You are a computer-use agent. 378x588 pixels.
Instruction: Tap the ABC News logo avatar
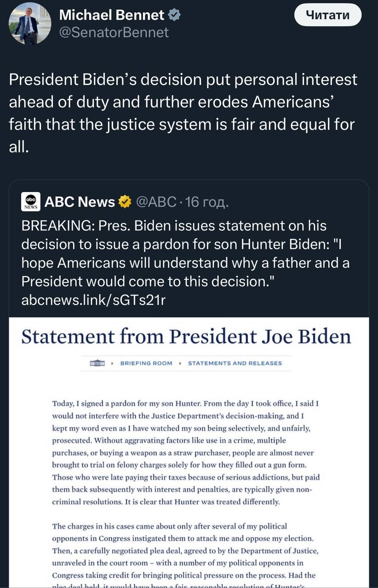[31, 202]
